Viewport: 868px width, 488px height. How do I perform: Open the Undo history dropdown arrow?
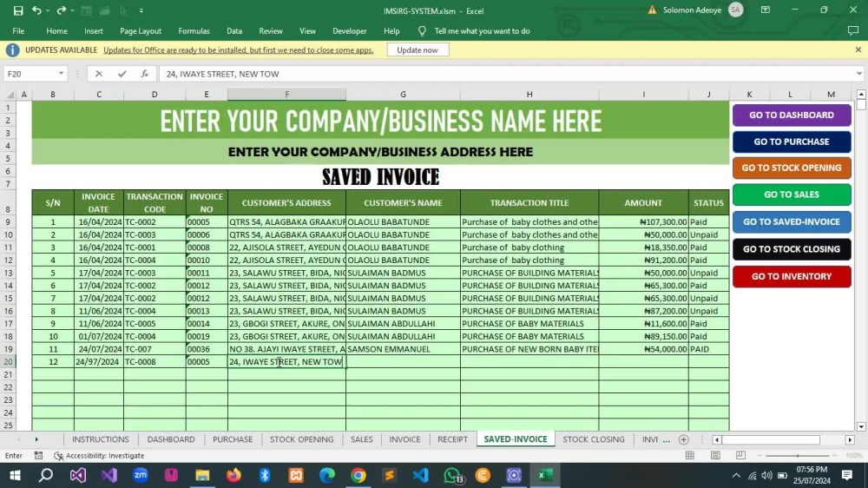click(x=48, y=10)
